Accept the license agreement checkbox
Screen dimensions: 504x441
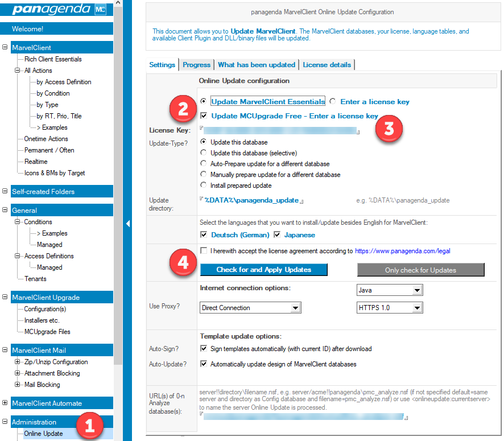204,251
